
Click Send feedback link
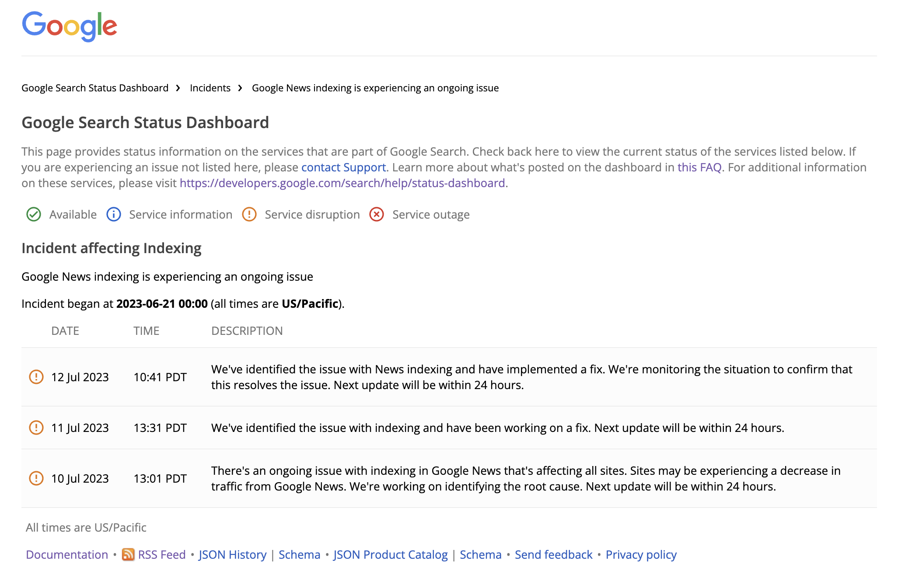554,555
